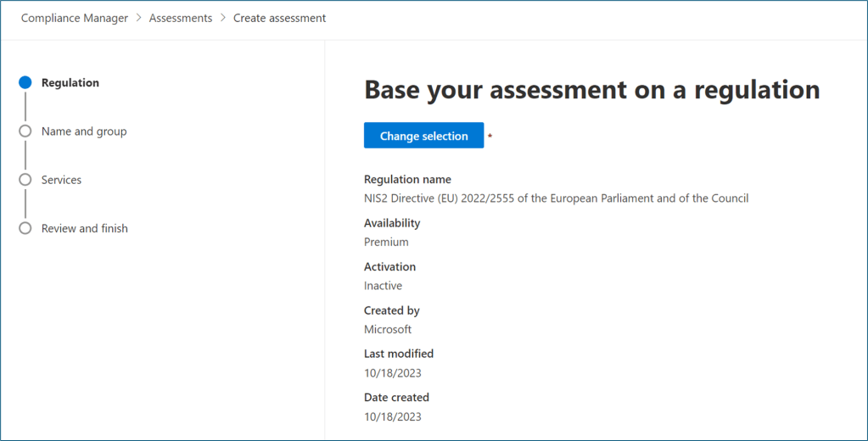Viewport: 868px width, 441px height.
Task: Click the date under Last modified
Action: (392, 373)
